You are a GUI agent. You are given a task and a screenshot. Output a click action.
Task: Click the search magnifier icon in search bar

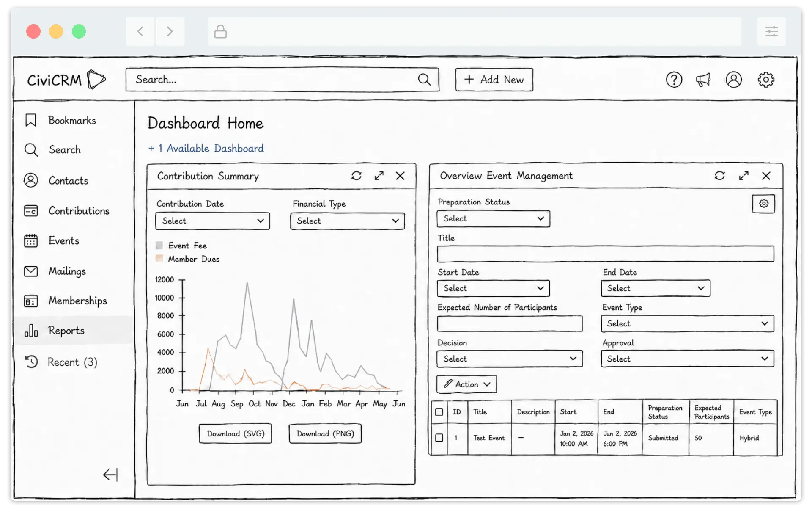pyautogui.click(x=424, y=80)
